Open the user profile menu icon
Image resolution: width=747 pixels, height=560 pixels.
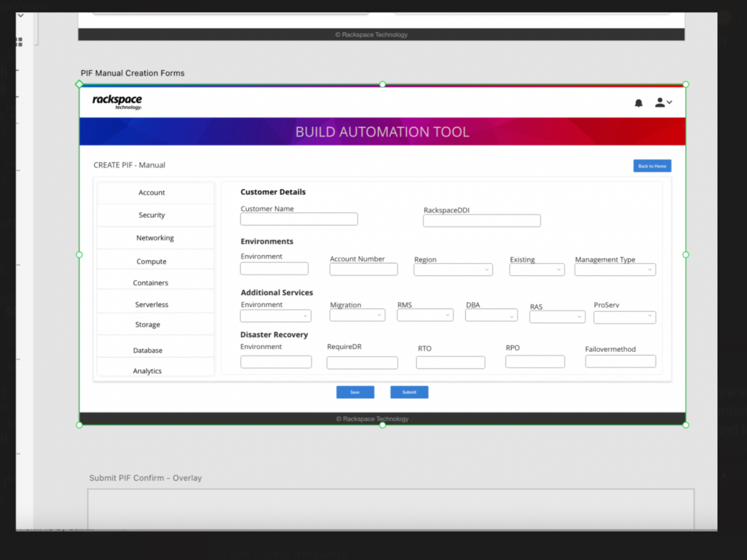point(663,103)
